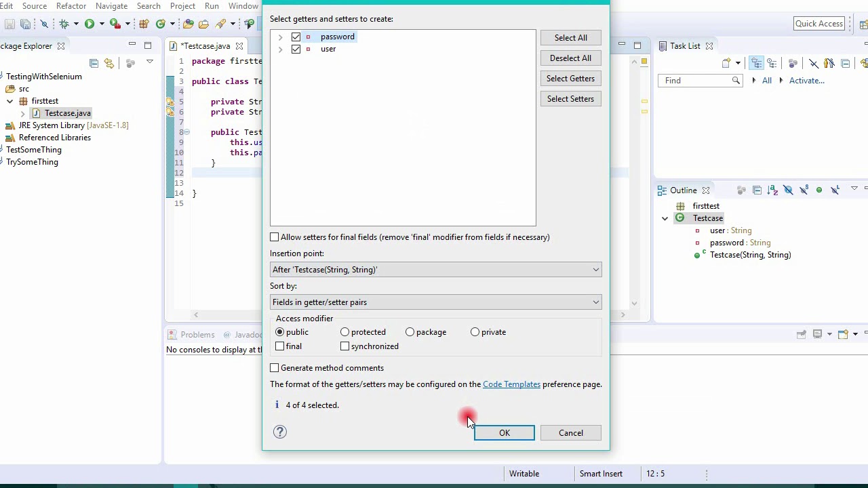Expand Testcase.java in Package Explorer
This screenshot has width=868, height=488.
23,113
